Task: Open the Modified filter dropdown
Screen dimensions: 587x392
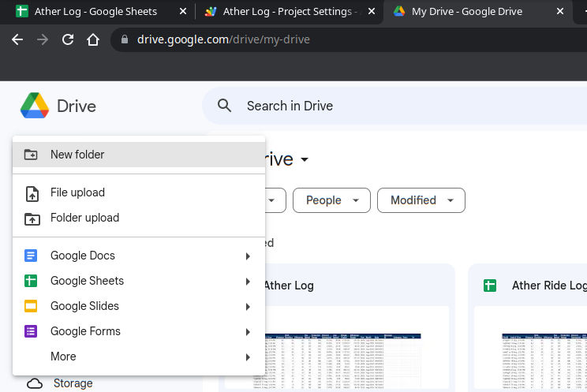Action: (x=421, y=200)
